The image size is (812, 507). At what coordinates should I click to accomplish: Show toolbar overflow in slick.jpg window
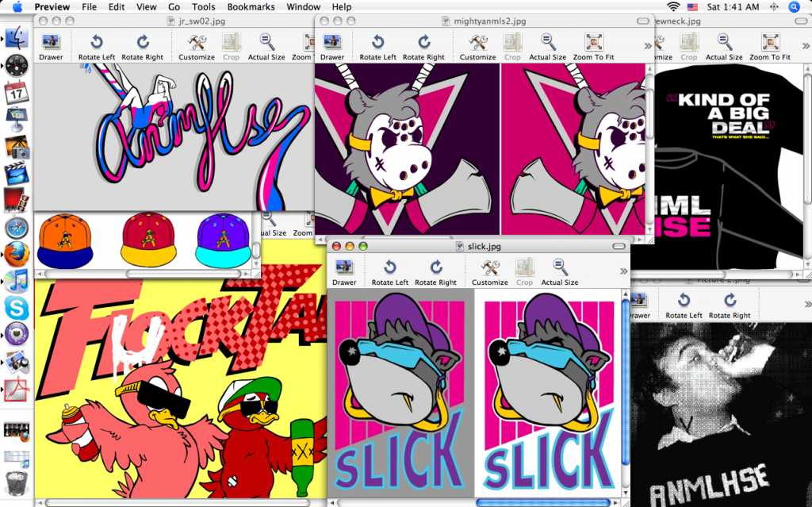point(623,271)
